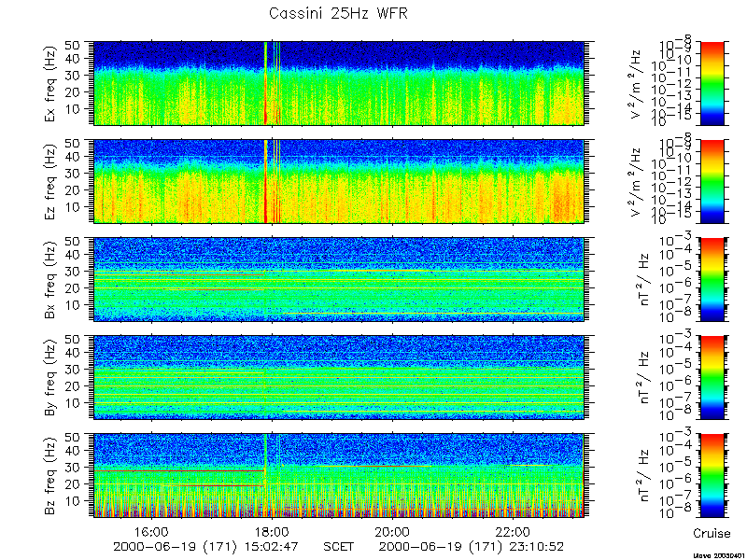Image resolution: width=747 pixels, height=560 pixels.
Task: Click the '16:00' time axis label
Action: click(x=151, y=532)
